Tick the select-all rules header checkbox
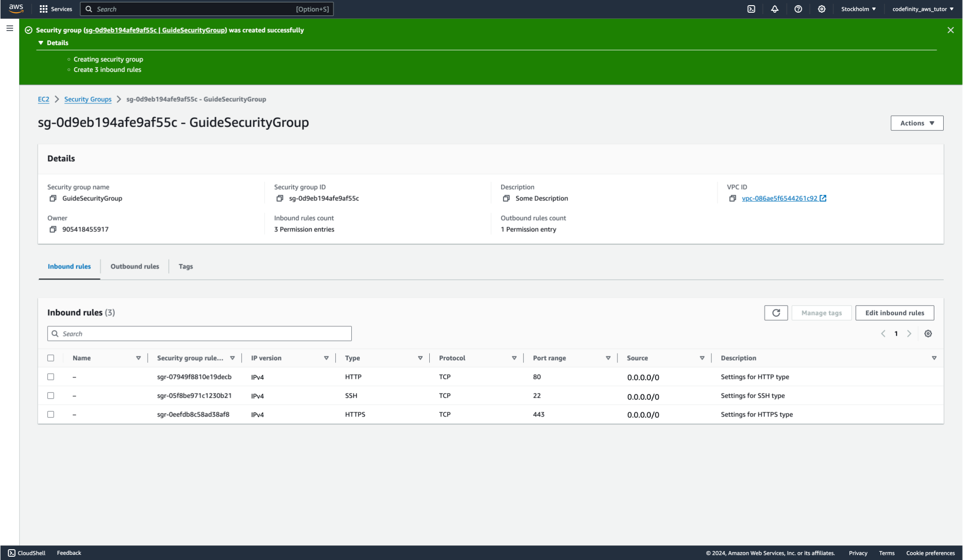 pos(51,358)
